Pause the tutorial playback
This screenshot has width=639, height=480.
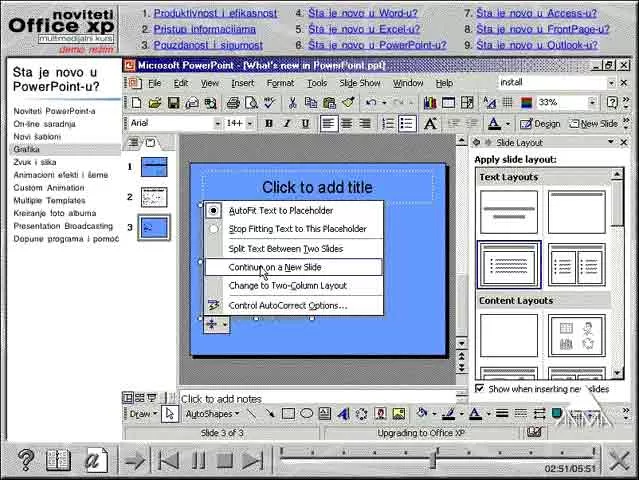pos(198,460)
